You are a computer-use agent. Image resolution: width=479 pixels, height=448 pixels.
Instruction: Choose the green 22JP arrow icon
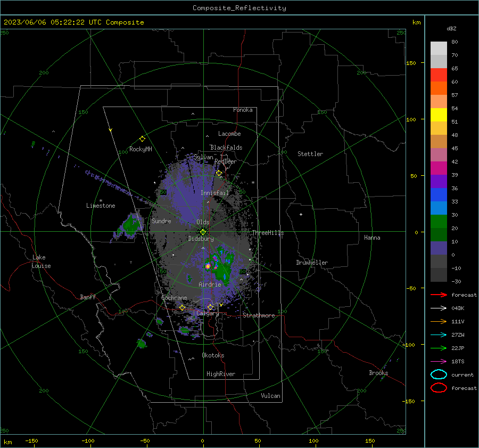pos(439,348)
